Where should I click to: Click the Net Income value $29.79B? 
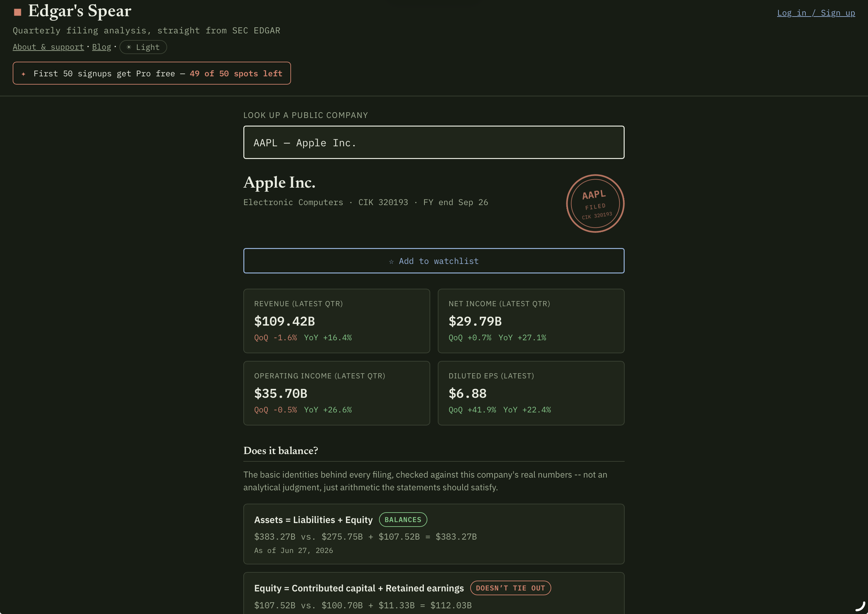(475, 321)
